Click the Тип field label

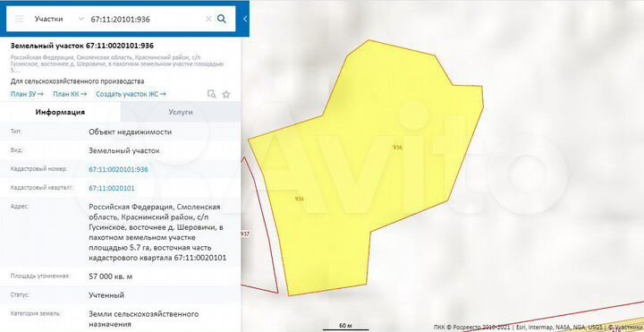click(x=16, y=132)
